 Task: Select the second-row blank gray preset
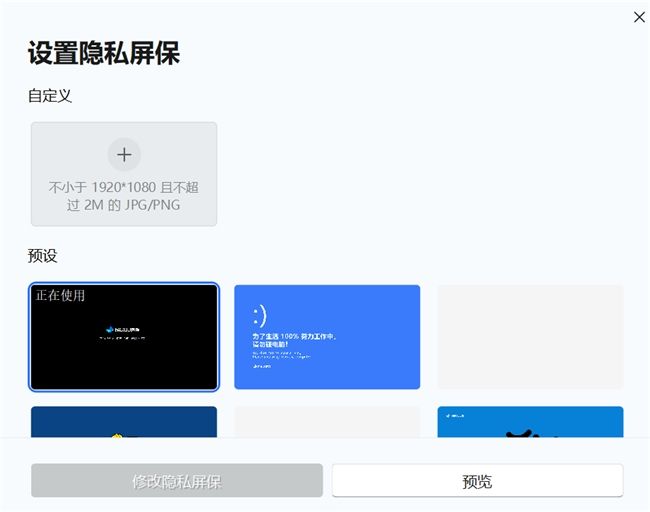(327, 422)
